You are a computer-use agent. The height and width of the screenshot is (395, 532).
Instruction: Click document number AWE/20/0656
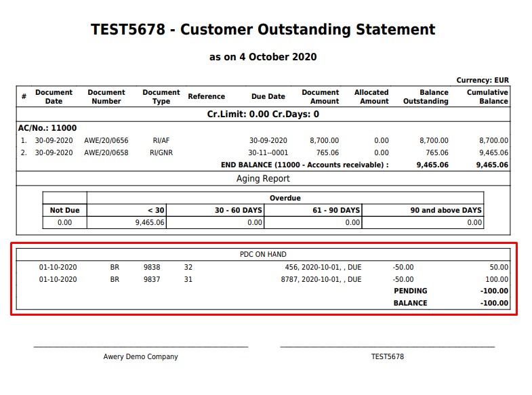[106, 140]
